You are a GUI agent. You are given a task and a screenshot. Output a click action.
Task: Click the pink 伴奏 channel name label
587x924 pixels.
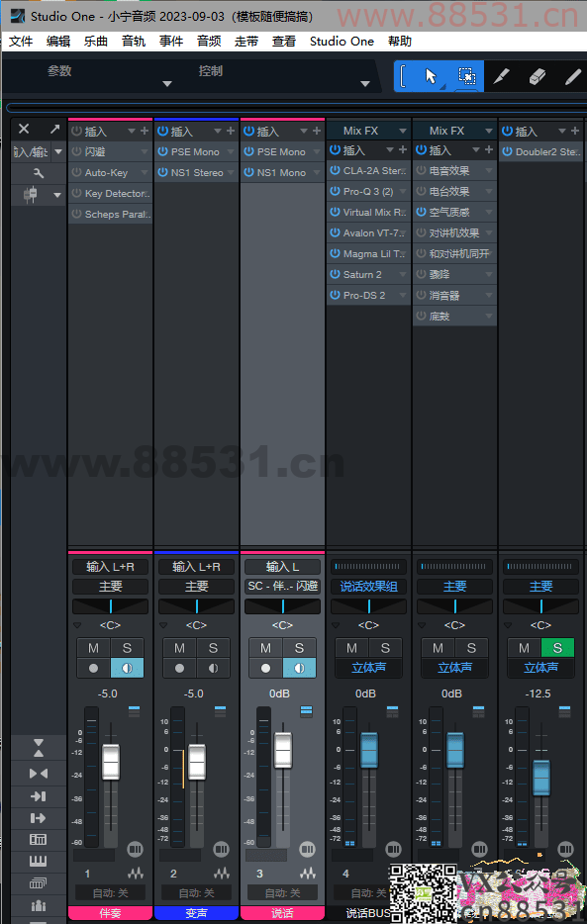click(110, 913)
